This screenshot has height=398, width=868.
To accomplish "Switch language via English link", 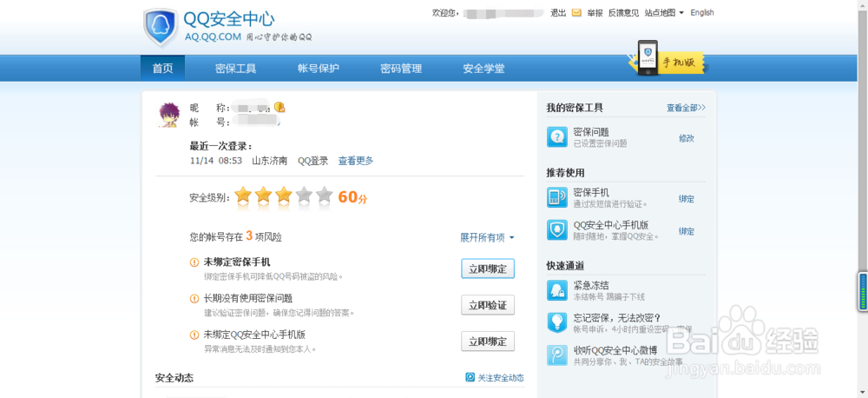I will point(702,13).
